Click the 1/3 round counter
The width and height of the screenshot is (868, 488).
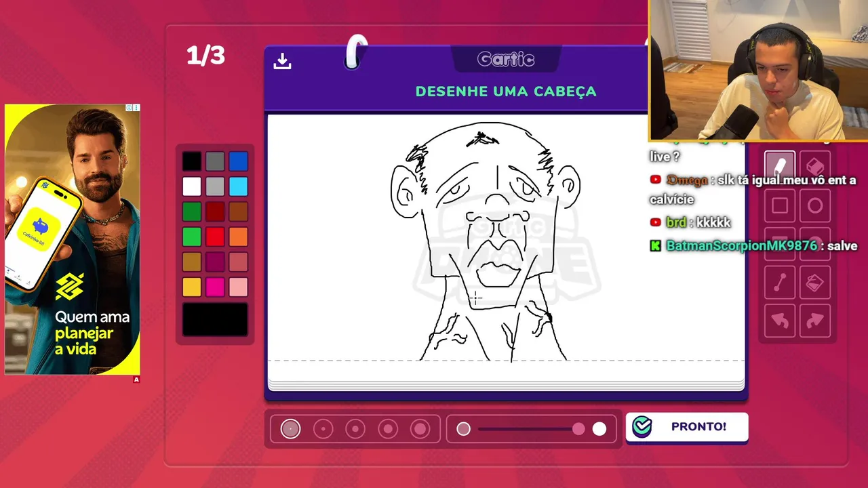coord(205,56)
